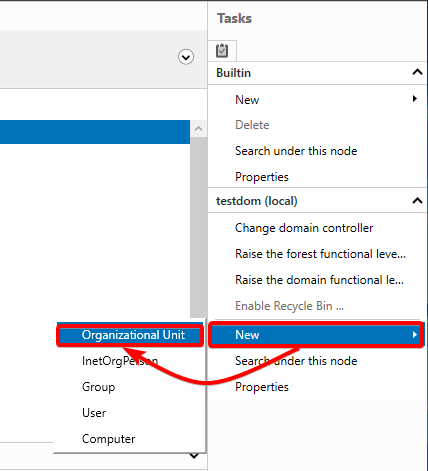
Task: Choose User in the New submenu
Action: (94, 413)
